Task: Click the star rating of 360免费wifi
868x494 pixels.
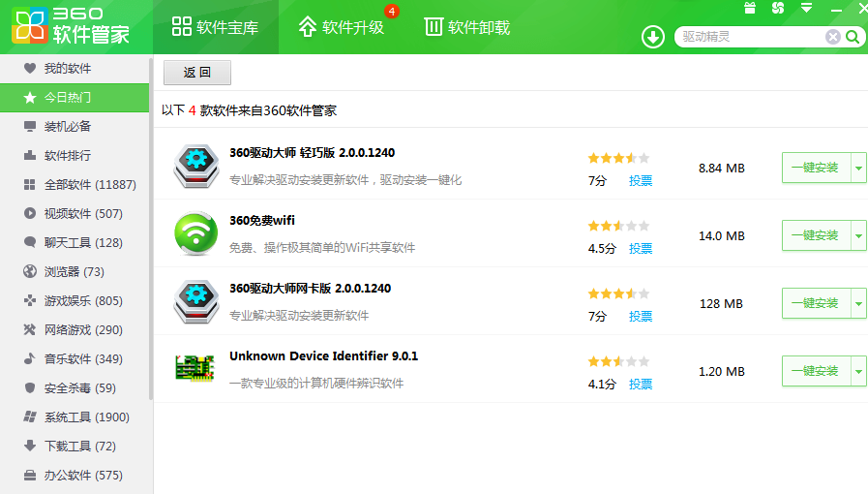Action: (618, 226)
